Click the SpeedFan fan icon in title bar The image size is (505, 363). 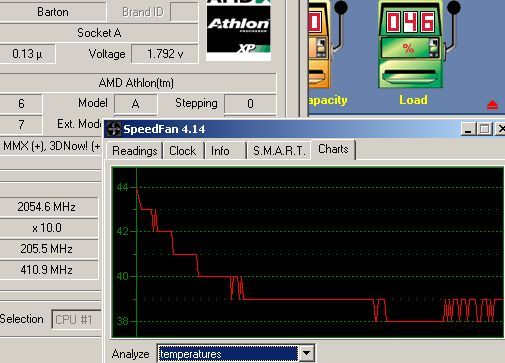[114, 129]
